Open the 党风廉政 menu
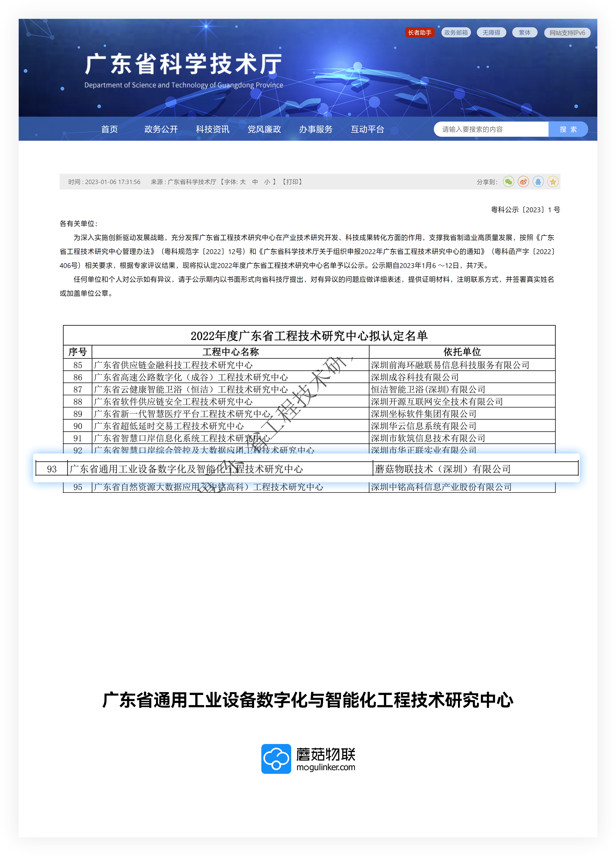616x856 pixels. 264,129
